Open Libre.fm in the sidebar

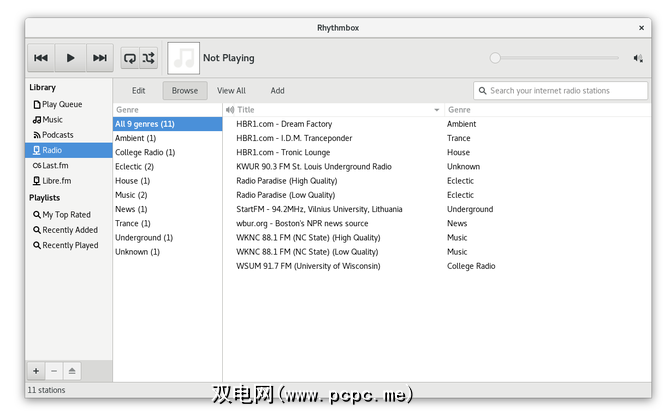pyautogui.click(x=68, y=181)
